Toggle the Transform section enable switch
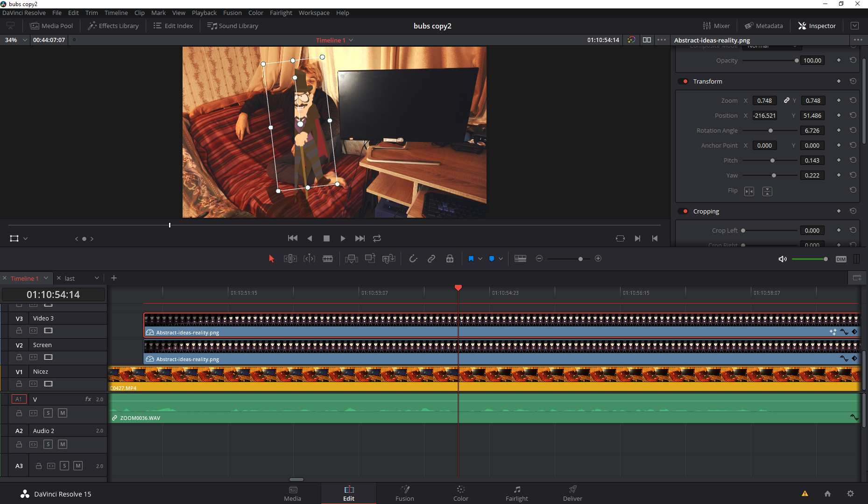The width and height of the screenshot is (868, 504). coord(683,81)
